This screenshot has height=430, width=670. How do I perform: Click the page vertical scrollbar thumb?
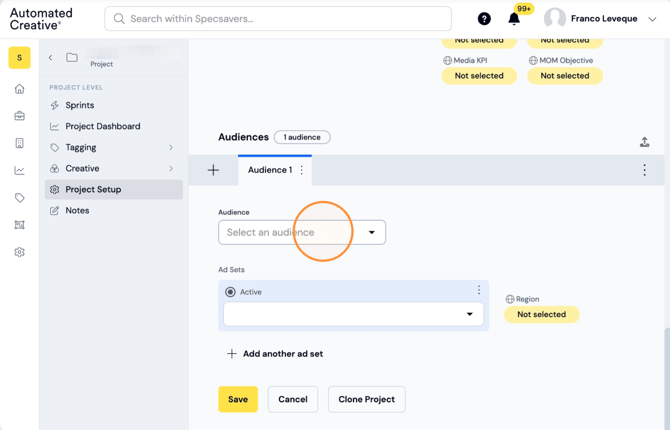667,378
